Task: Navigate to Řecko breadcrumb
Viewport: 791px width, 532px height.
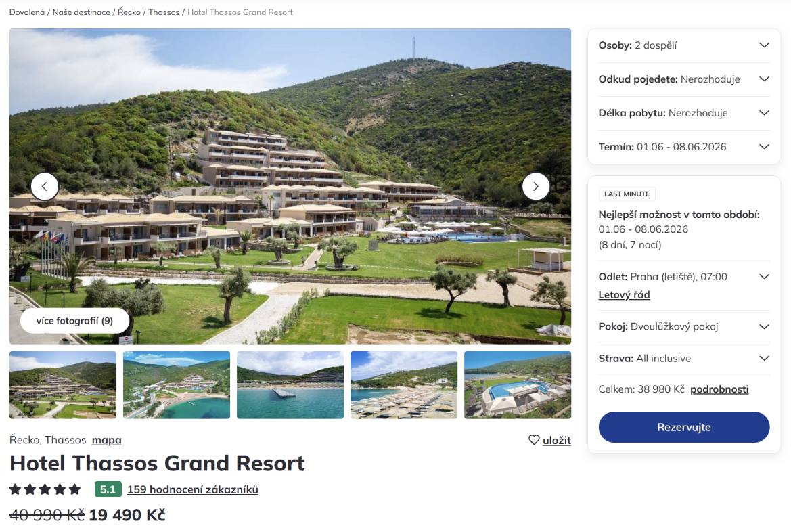Action: (129, 12)
